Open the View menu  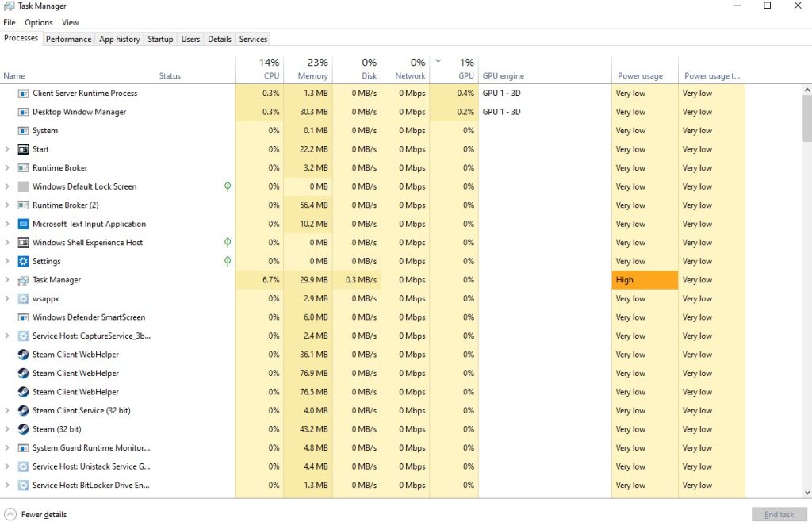pos(71,23)
